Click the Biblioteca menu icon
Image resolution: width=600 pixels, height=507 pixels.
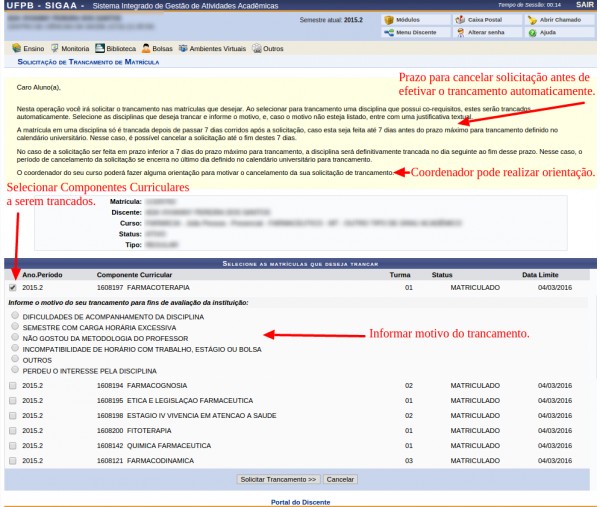point(100,48)
